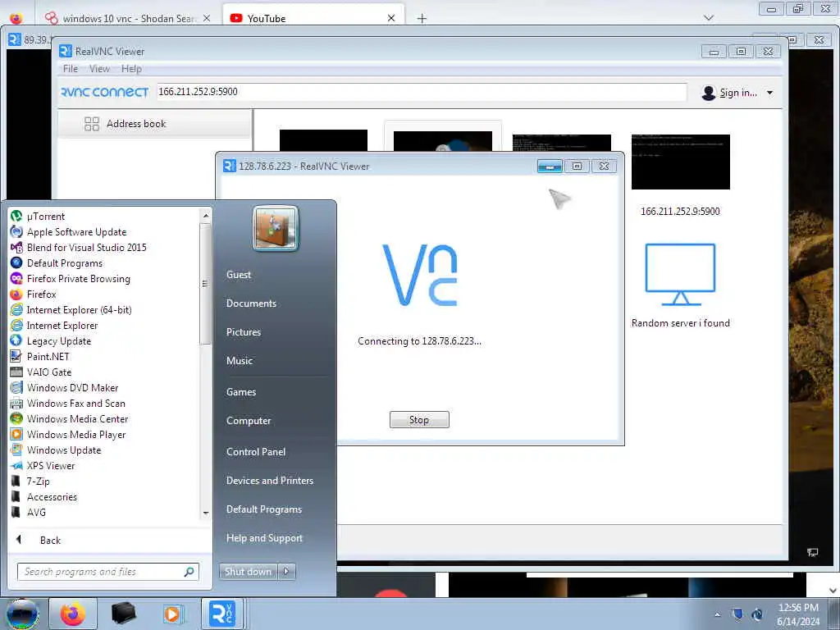
Task: Expand the Accessories folder
Action: point(52,496)
